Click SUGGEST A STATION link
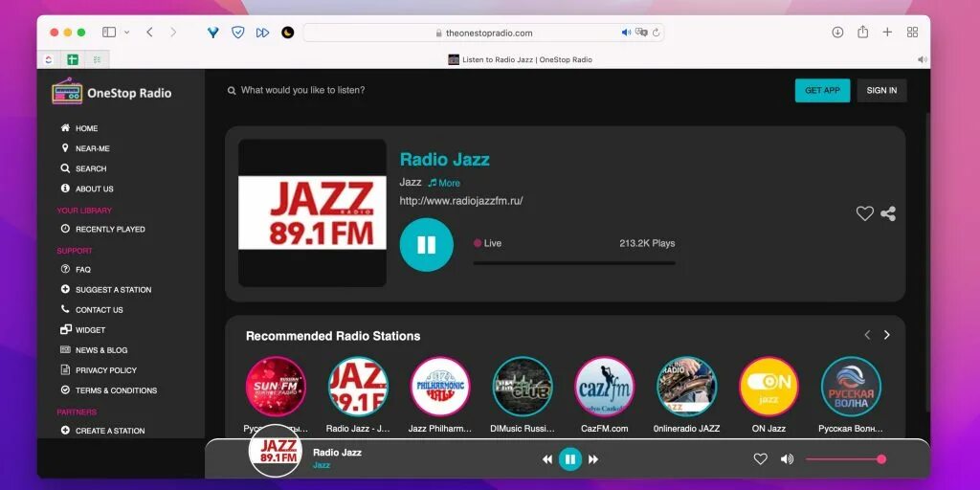The image size is (980, 490). (105, 289)
